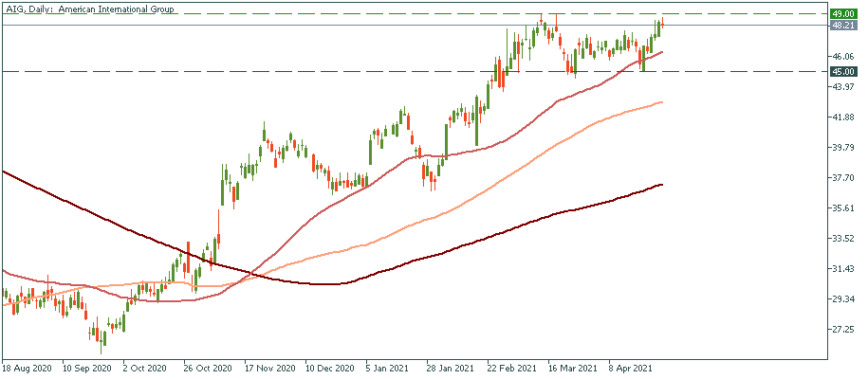The width and height of the screenshot is (868, 379).
Task: Click the 18 Aug 2020 date label
Action: [27, 367]
